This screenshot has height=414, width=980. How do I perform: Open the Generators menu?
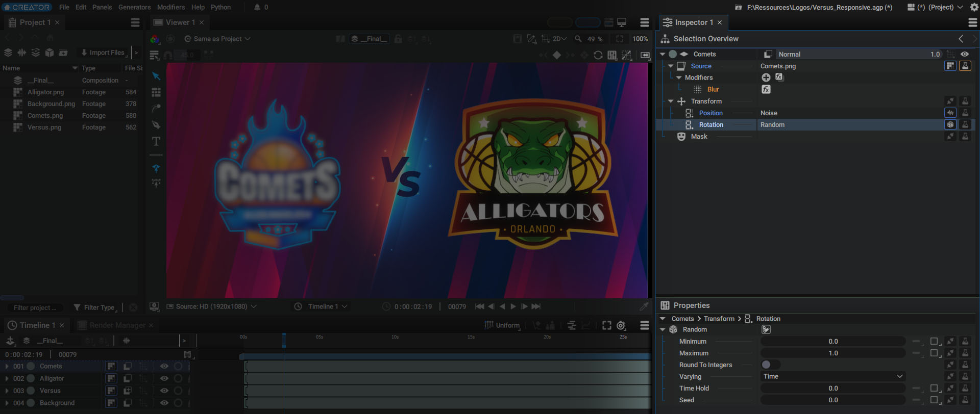point(134,7)
